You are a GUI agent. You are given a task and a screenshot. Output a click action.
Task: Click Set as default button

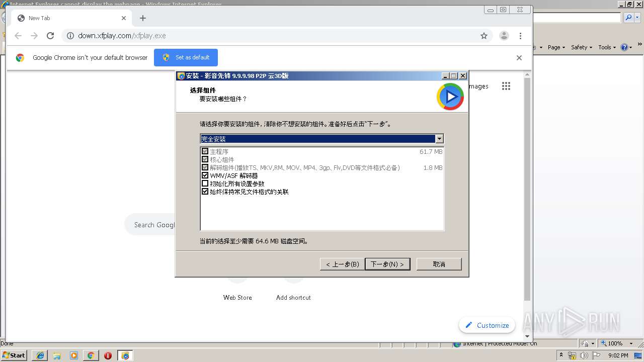(186, 57)
